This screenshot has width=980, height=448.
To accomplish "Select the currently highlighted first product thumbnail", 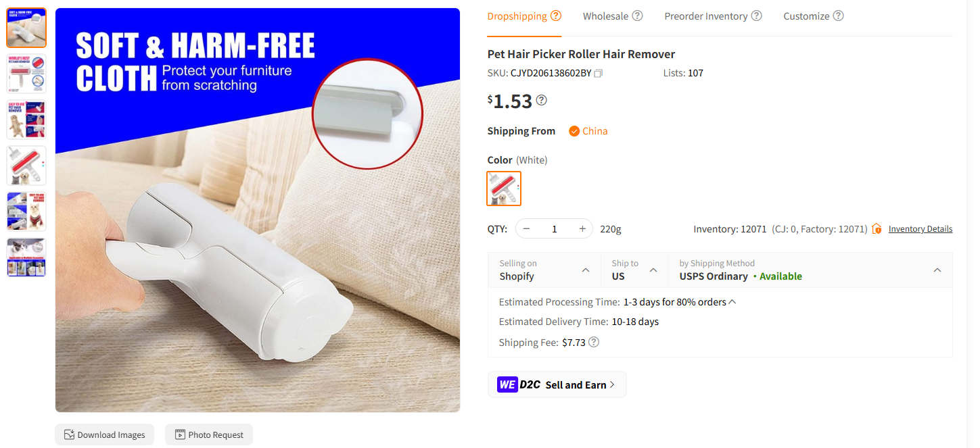I will [x=26, y=28].
